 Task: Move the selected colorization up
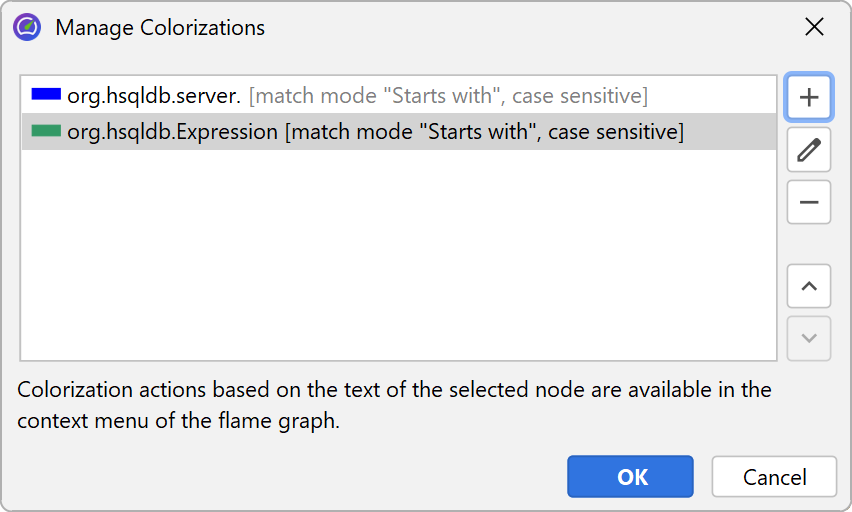point(809,287)
